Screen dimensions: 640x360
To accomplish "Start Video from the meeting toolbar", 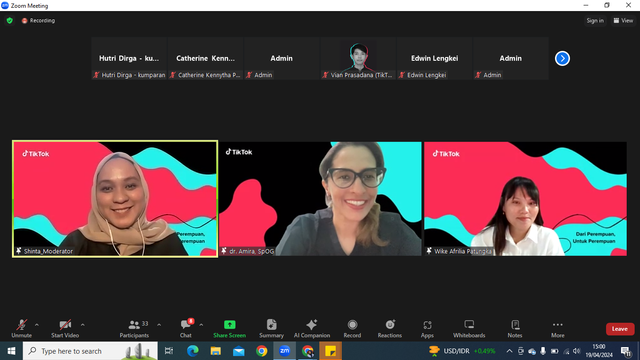I will pyautogui.click(x=65, y=329).
